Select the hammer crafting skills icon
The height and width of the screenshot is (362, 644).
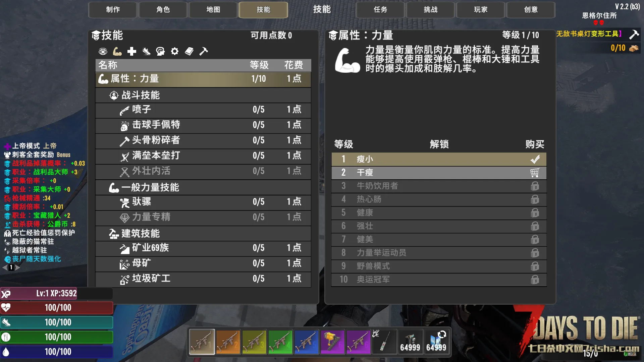coord(204,51)
